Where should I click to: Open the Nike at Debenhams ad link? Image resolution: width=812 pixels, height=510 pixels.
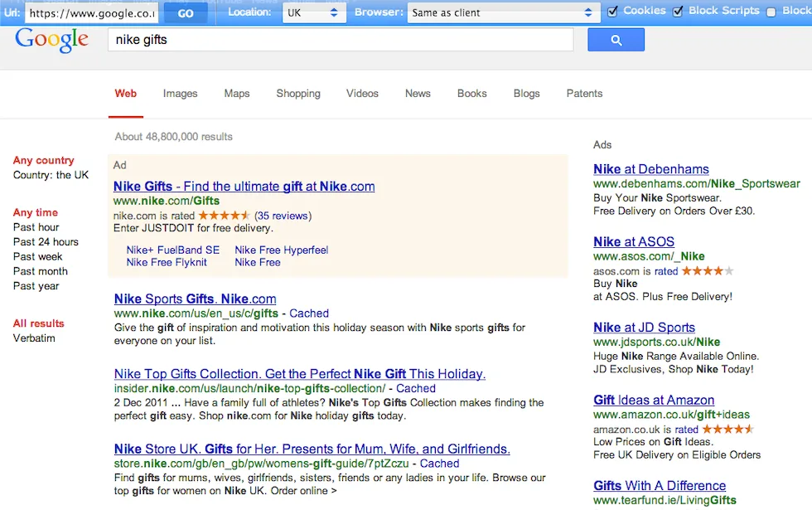point(651,169)
